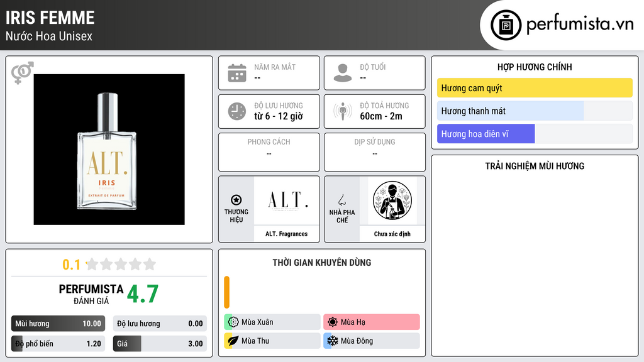Select the Chưa xác định perfumer label
This screenshot has width=644, height=362.
(x=392, y=234)
